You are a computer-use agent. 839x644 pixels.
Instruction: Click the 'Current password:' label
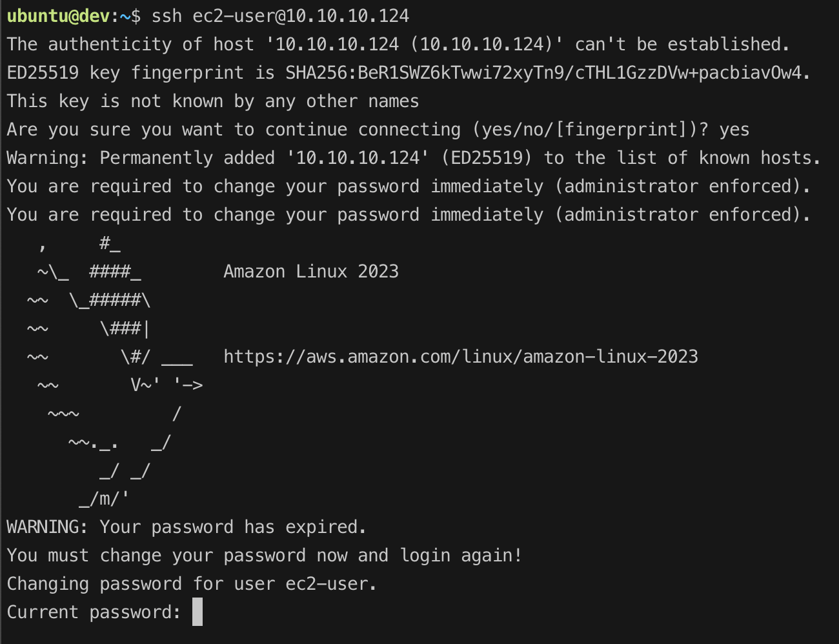pyautogui.click(x=94, y=612)
